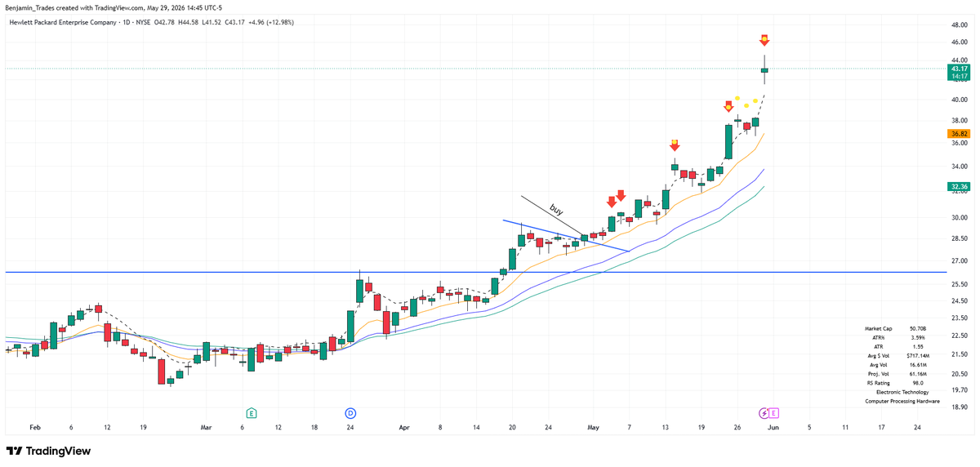Click the May label on time axis

pos(593,427)
